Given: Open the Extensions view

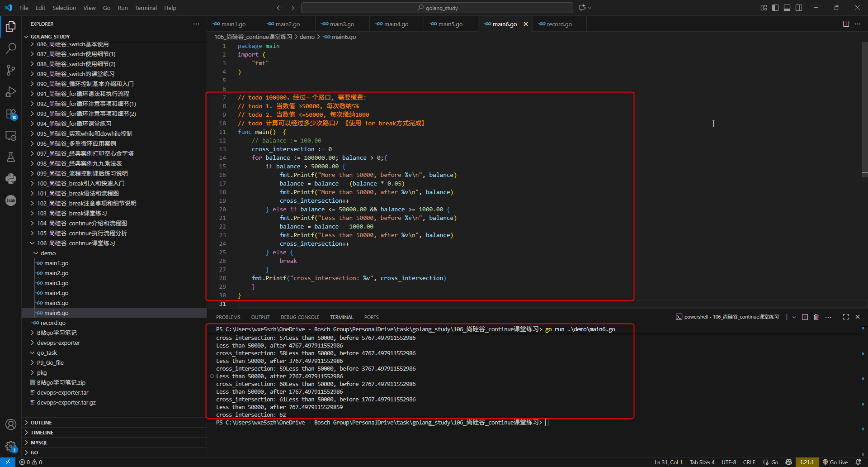Looking at the screenshot, I should pyautogui.click(x=11, y=114).
